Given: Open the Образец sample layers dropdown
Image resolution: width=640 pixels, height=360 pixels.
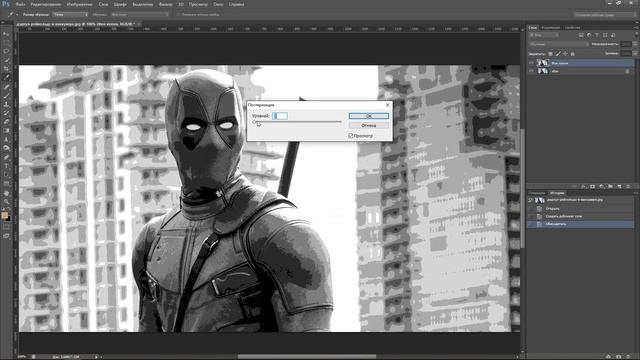Looking at the screenshot, I should click(x=140, y=14).
